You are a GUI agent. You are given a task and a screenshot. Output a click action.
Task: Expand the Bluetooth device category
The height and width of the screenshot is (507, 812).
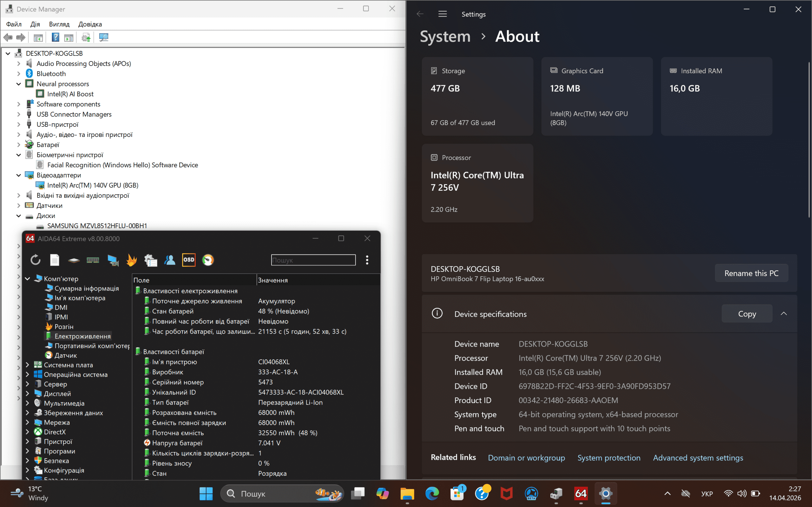pos(18,74)
